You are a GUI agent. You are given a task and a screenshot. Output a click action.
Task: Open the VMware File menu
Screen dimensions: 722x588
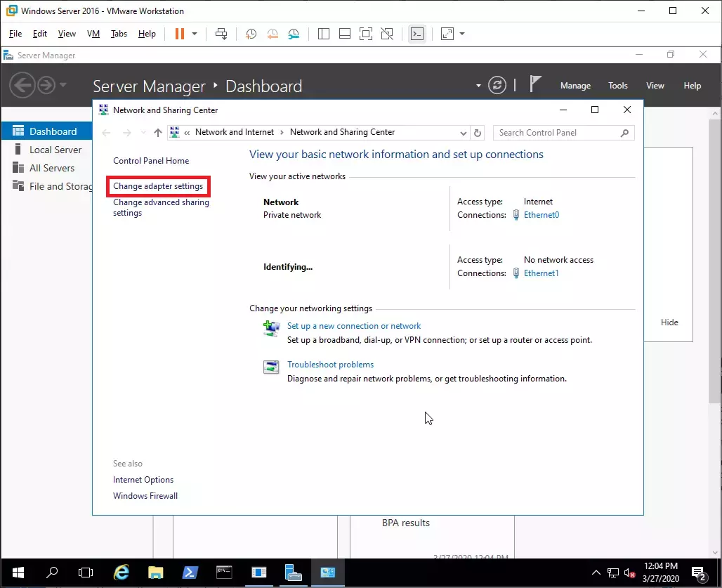point(15,34)
